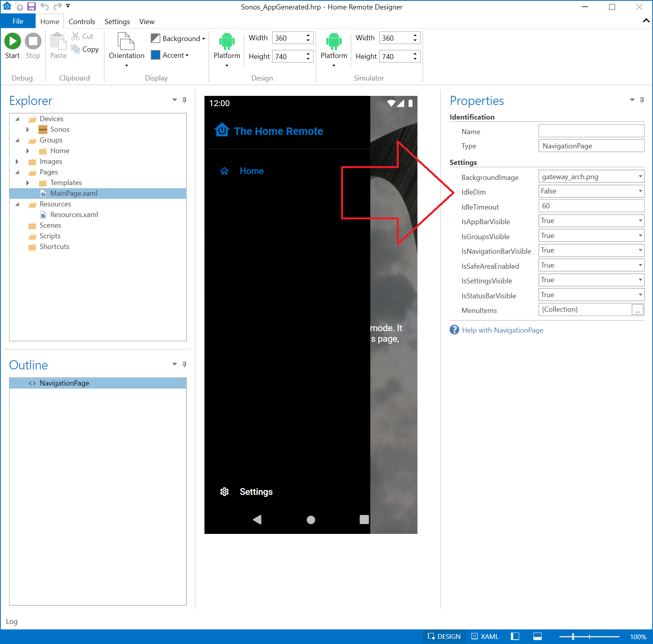
Task: Click the Home house icon in preview menu
Action: (224, 171)
